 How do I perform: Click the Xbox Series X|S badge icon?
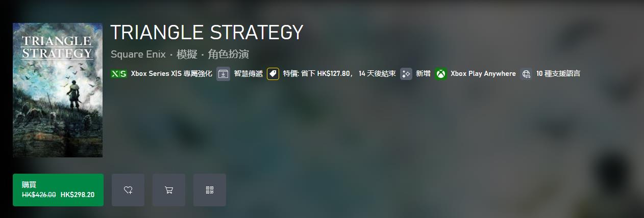pyautogui.click(x=119, y=74)
